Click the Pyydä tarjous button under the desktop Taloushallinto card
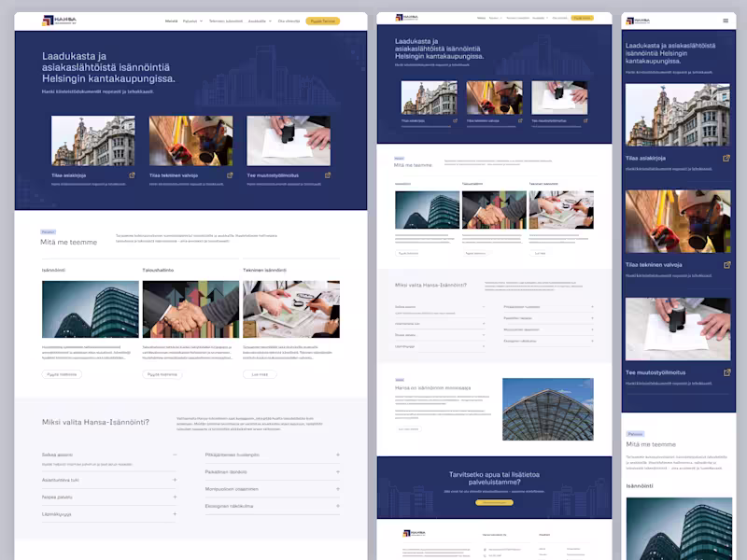This screenshot has width=747, height=560. click(x=162, y=374)
